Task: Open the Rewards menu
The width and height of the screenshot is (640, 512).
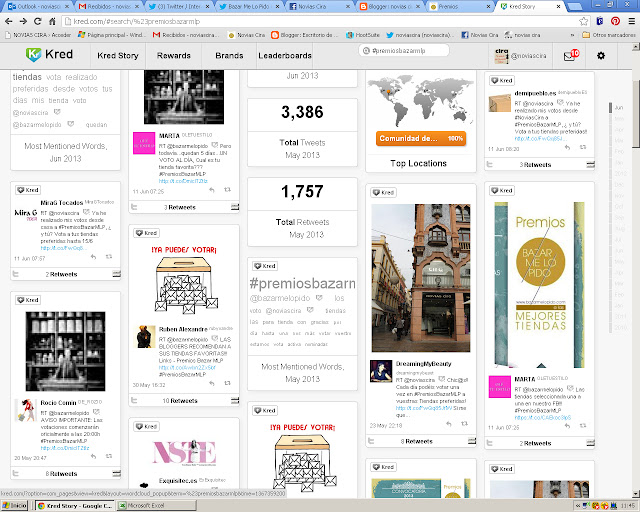Action: (173, 56)
